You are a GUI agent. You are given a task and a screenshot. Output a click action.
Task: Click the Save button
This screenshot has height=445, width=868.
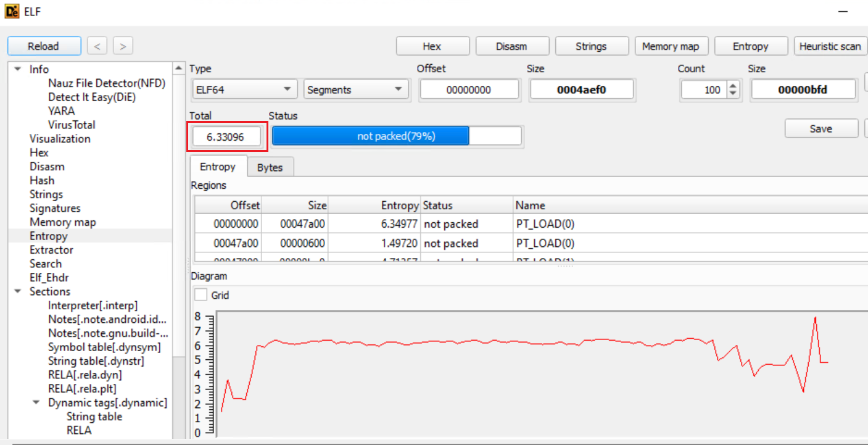point(820,128)
